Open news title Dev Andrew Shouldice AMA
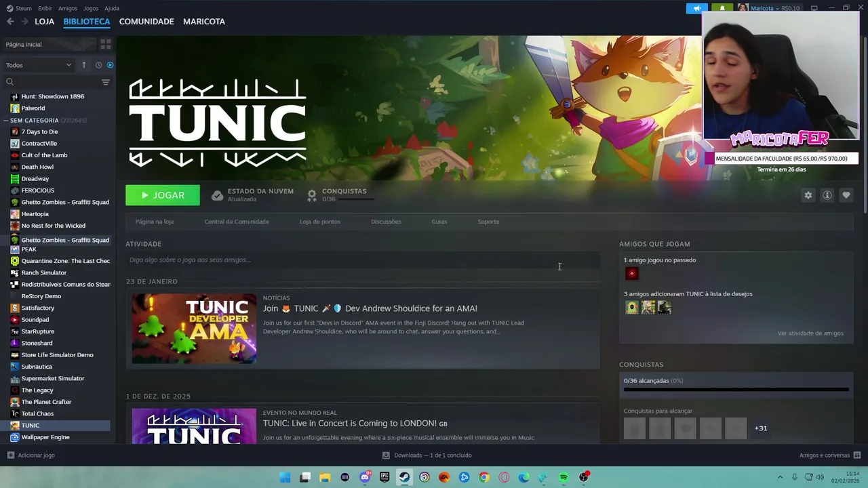 tap(370, 308)
